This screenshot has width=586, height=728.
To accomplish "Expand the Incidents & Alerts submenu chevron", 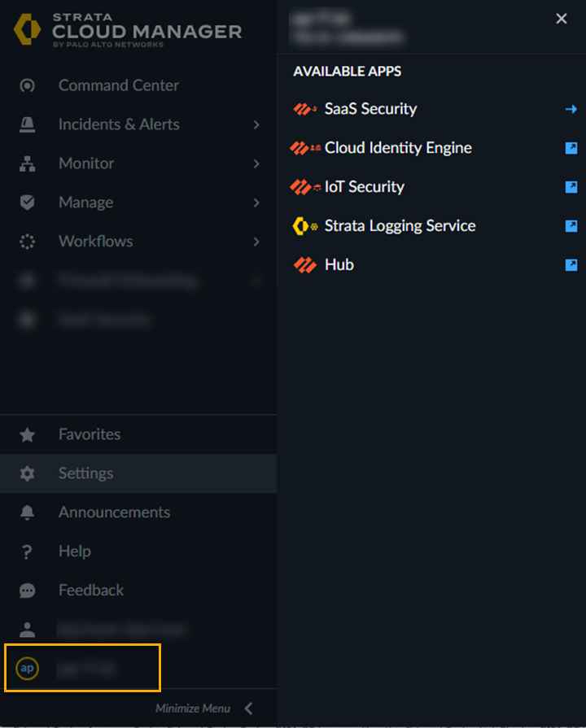I will pos(256,124).
